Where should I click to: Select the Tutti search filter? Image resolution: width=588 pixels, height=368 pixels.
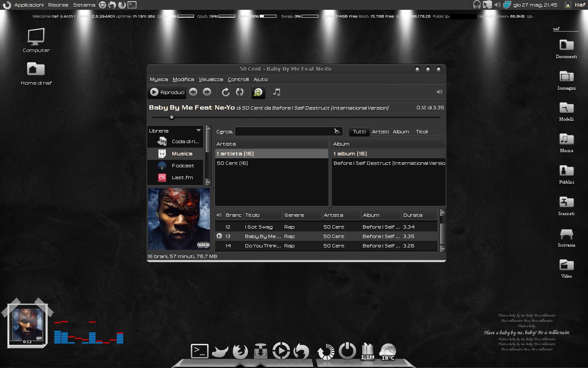point(359,132)
